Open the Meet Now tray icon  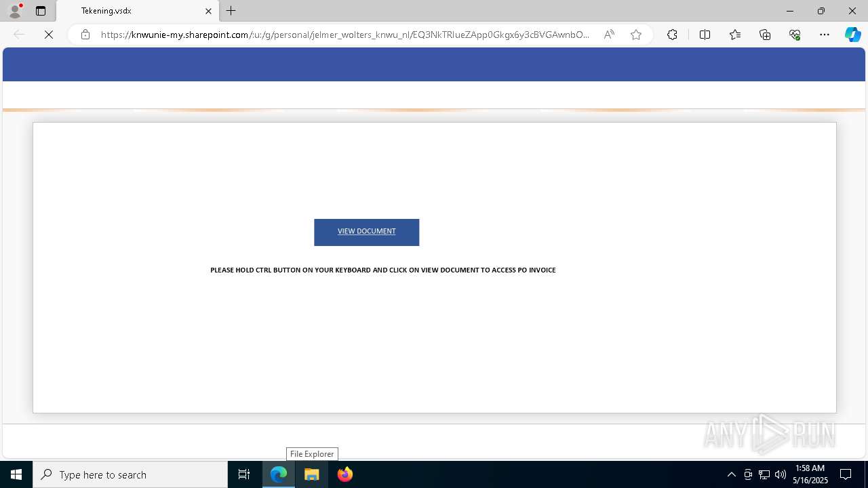748,474
